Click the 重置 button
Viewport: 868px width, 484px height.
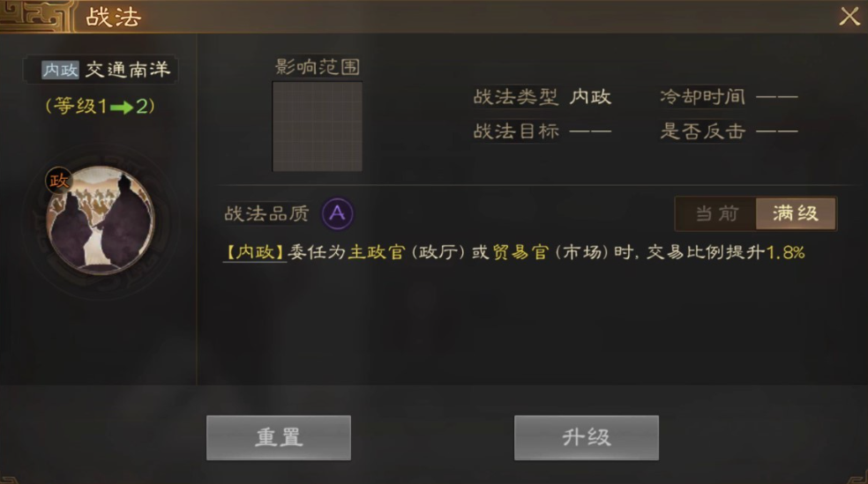click(x=279, y=437)
